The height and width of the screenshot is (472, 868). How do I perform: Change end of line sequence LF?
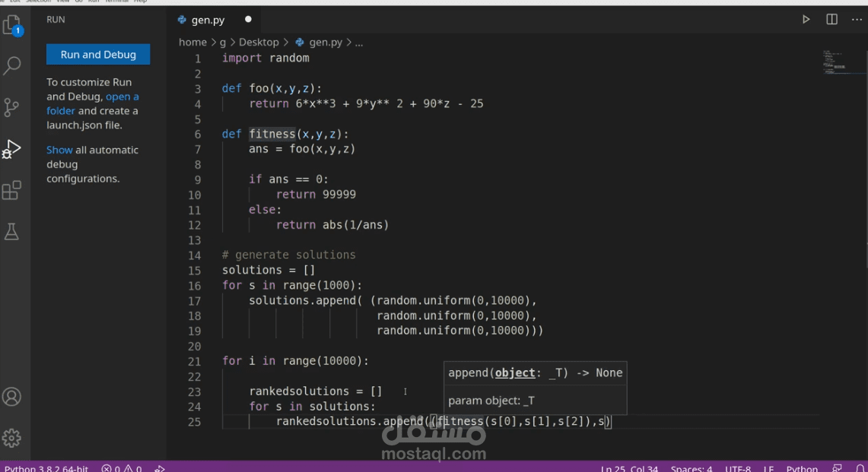[768, 468]
